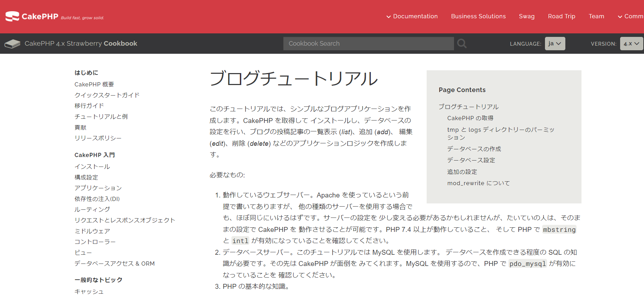Open the Documentation dropdown menu
This screenshot has height=299, width=644.
pos(412,17)
